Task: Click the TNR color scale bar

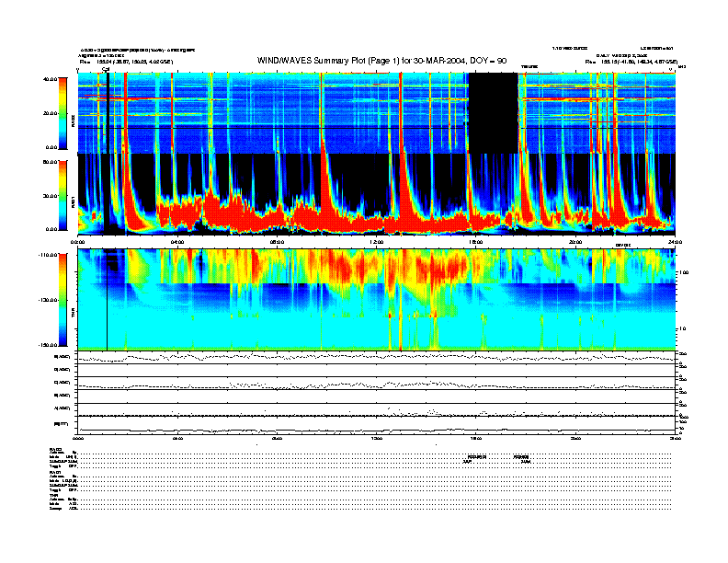Action: (x=63, y=301)
